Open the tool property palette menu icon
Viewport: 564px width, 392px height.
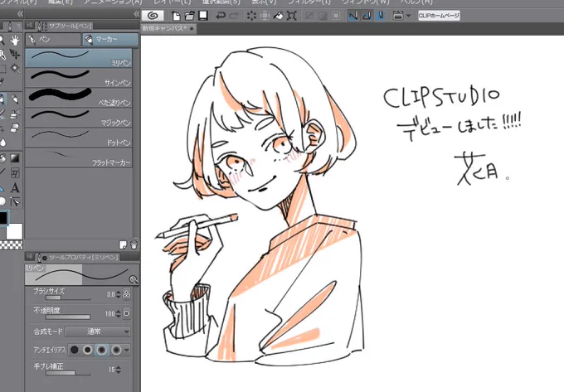[x=30, y=257]
